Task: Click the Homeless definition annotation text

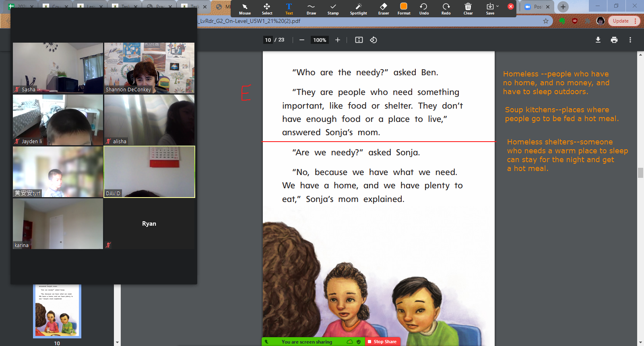Action: pyautogui.click(x=556, y=83)
